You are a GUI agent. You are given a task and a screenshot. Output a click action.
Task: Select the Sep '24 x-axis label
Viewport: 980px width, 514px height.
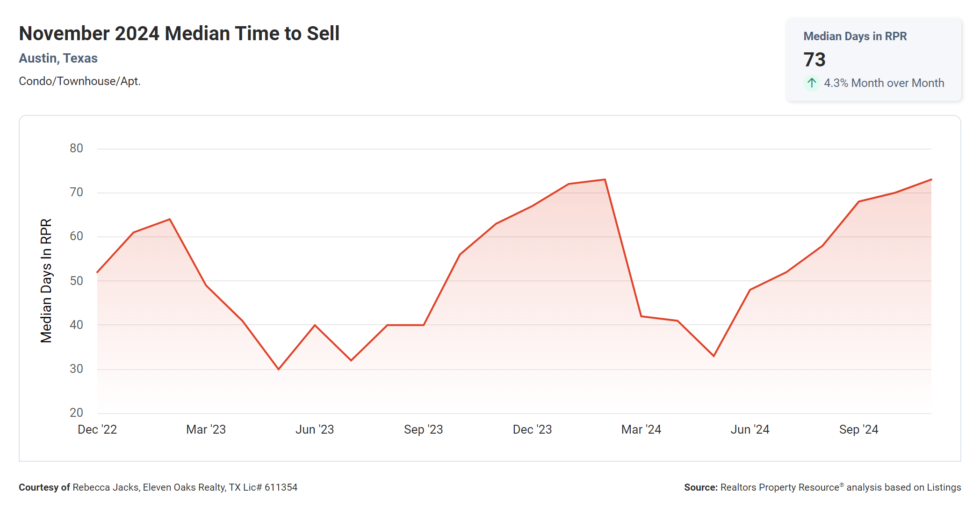[x=858, y=429]
